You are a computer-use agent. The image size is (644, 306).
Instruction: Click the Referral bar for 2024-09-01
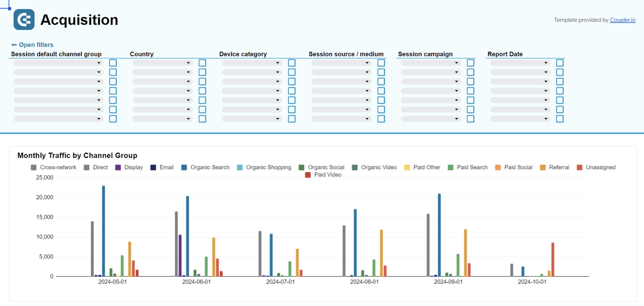point(465,253)
